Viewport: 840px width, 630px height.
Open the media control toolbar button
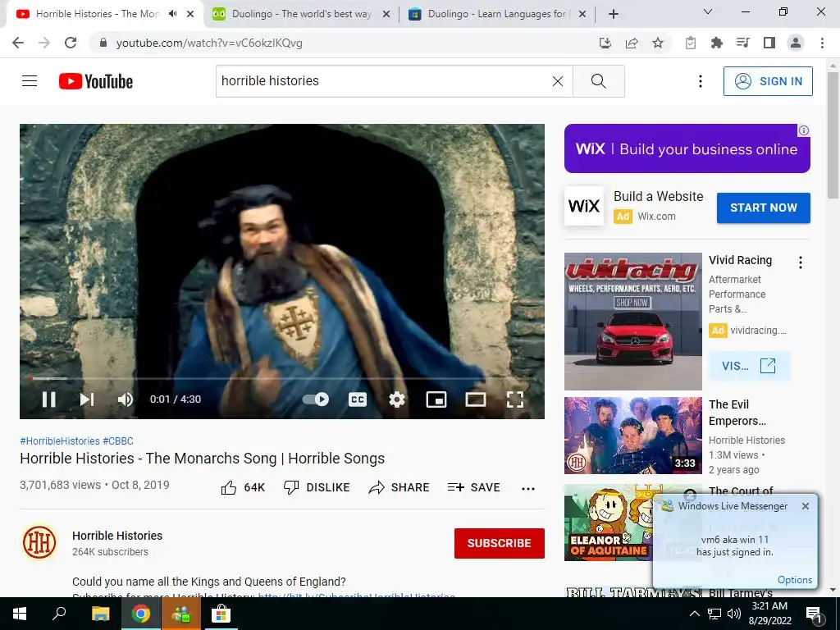point(742,43)
